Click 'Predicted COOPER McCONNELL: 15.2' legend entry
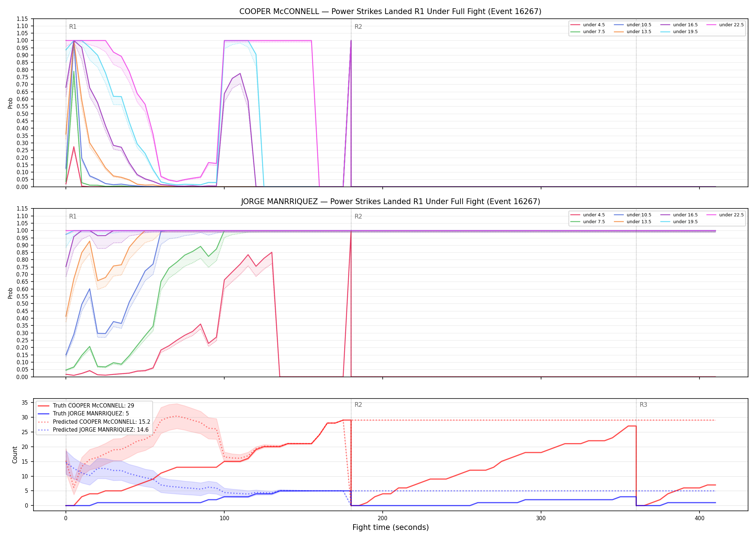This screenshot has height=540, width=756. click(x=94, y=422)
